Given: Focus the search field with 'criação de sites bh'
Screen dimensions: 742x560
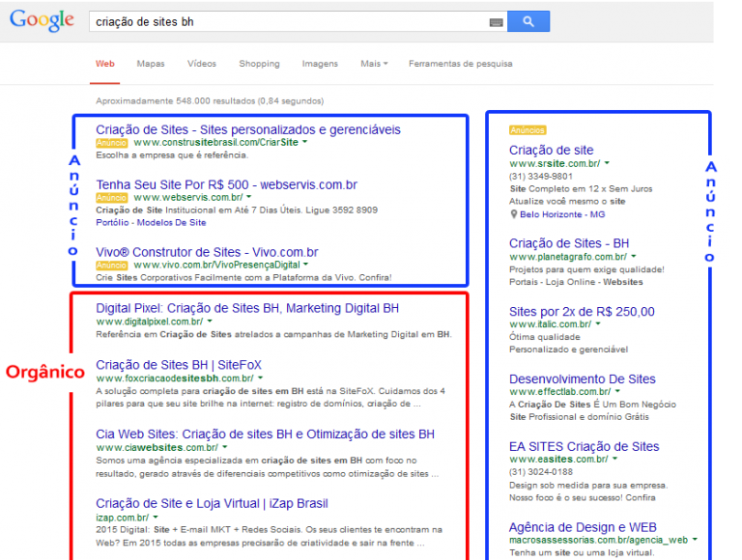Looking at the screenshot, I should (299, 22).
